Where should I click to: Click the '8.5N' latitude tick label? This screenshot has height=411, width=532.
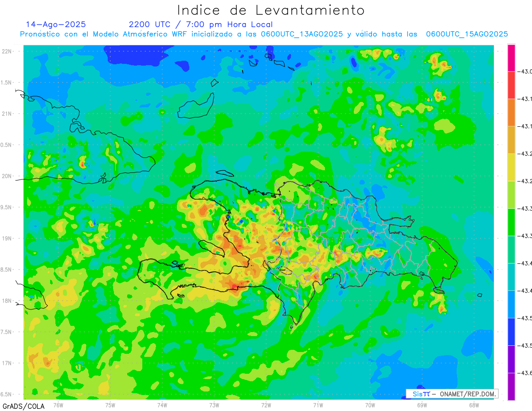coord(6,270)
